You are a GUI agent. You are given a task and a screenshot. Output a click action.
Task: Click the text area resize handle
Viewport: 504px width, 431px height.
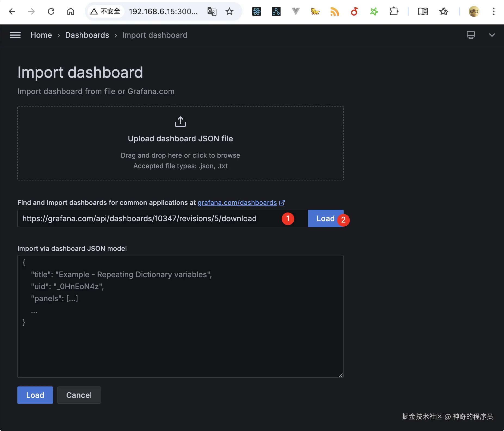341,375
